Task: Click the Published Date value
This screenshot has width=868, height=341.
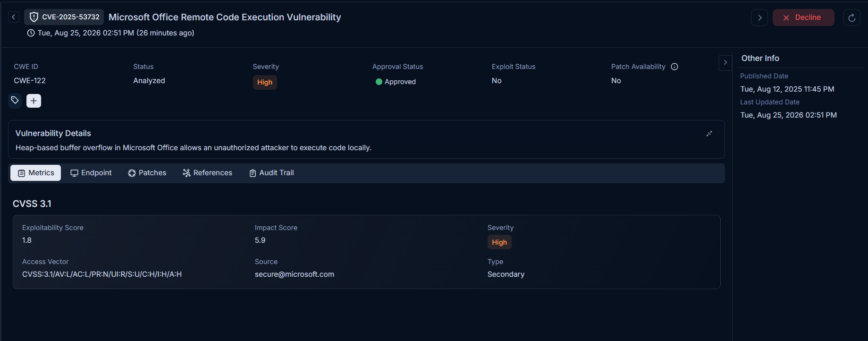Action: pyautogui.click(x=787, y=89)
